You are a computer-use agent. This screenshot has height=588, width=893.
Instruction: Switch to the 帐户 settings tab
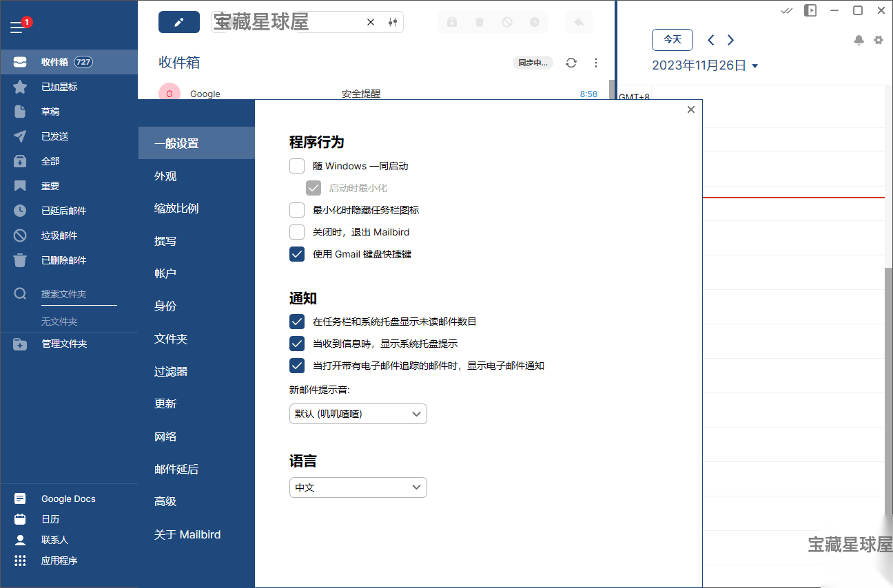[196, 273]
